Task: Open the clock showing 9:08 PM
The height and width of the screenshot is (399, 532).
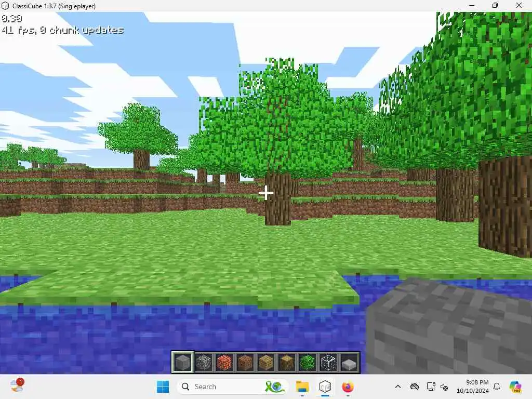Action: [x=472, y=387]
